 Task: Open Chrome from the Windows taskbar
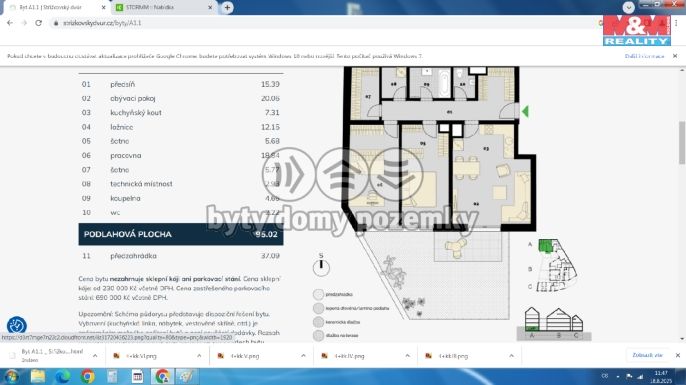(88, 376)
